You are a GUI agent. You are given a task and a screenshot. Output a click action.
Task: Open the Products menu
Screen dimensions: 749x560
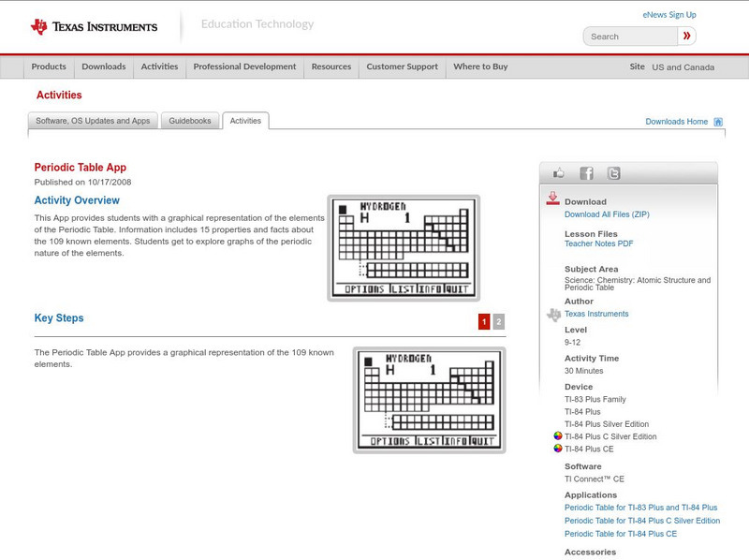(x=48, y=66)
